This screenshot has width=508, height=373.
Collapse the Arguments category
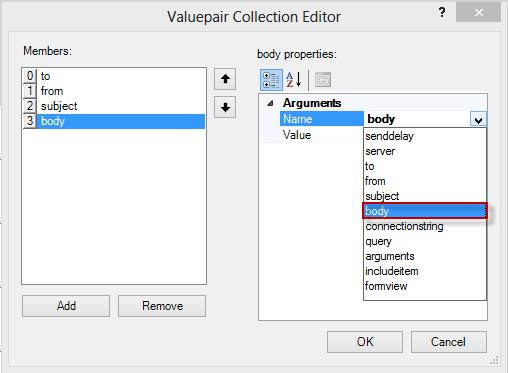tap(270, 103)
